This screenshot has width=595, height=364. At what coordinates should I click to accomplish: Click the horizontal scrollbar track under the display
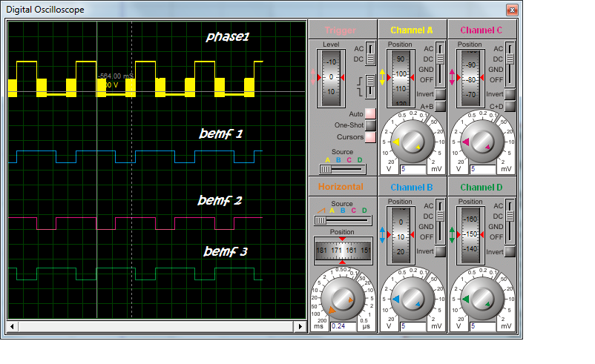[x=156, y=326]
